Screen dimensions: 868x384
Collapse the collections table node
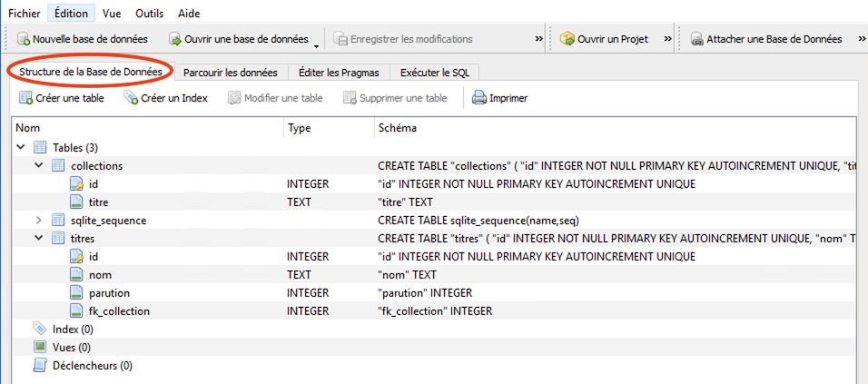click(x=38, y=165)
